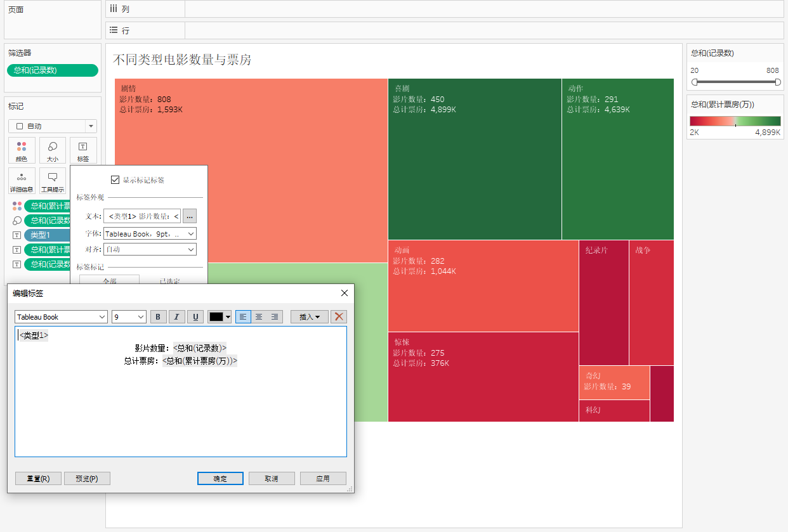Click the 标签 label card button

click(x=83, y=150)
